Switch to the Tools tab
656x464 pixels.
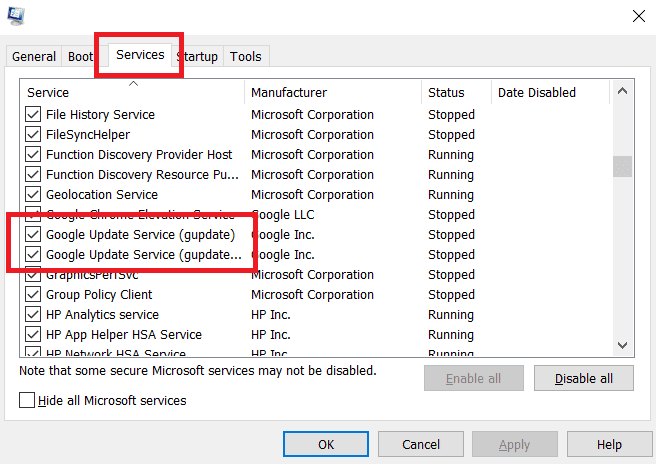point(246,56)
